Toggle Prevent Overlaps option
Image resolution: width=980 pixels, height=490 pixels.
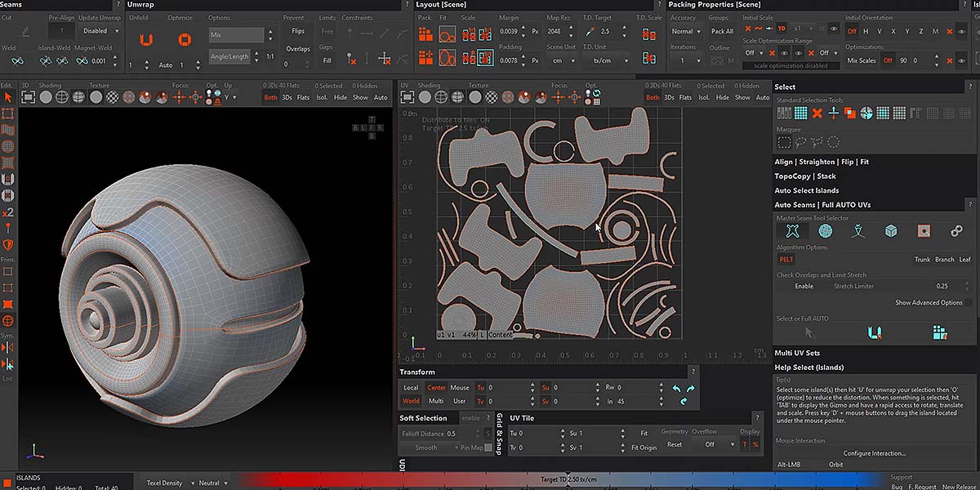click(x=298, y=49)
